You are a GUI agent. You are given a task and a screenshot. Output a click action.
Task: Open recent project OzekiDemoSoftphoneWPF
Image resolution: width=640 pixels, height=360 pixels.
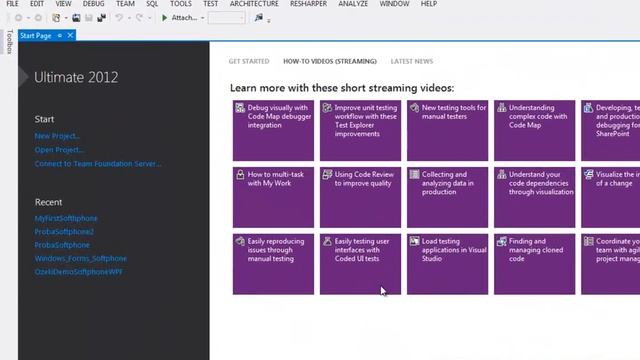pos(78,272)
